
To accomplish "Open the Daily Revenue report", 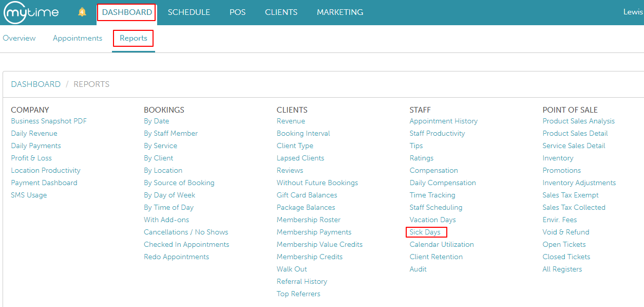I will coord(34,134).
